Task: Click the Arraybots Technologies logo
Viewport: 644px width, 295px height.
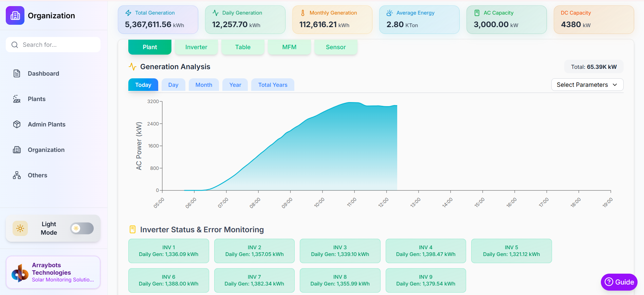Action: point(20,273)
